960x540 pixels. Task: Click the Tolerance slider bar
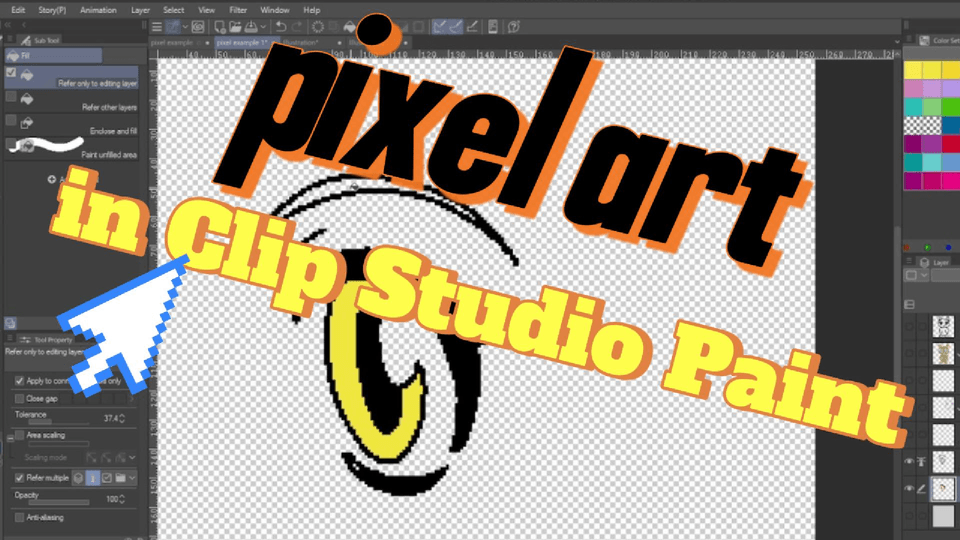(59, 422)
